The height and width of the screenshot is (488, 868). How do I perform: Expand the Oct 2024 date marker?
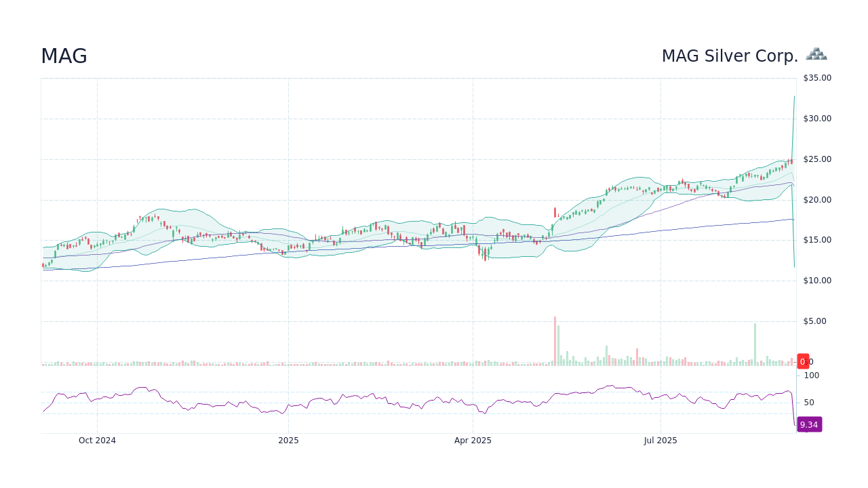(x=96, y=440)
